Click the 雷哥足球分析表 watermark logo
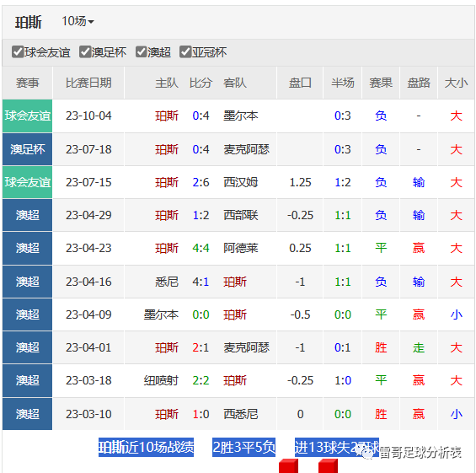The image size is (476, 473). (x=409, y=452)
